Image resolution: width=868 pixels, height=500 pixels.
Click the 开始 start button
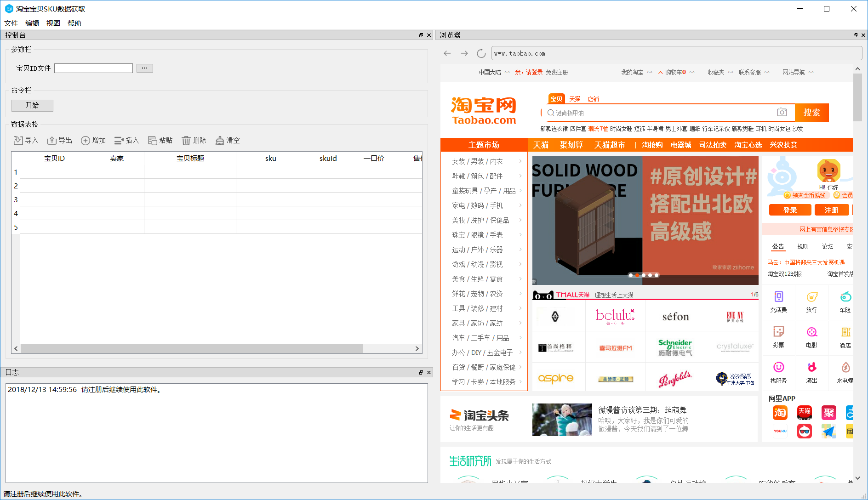32,105
